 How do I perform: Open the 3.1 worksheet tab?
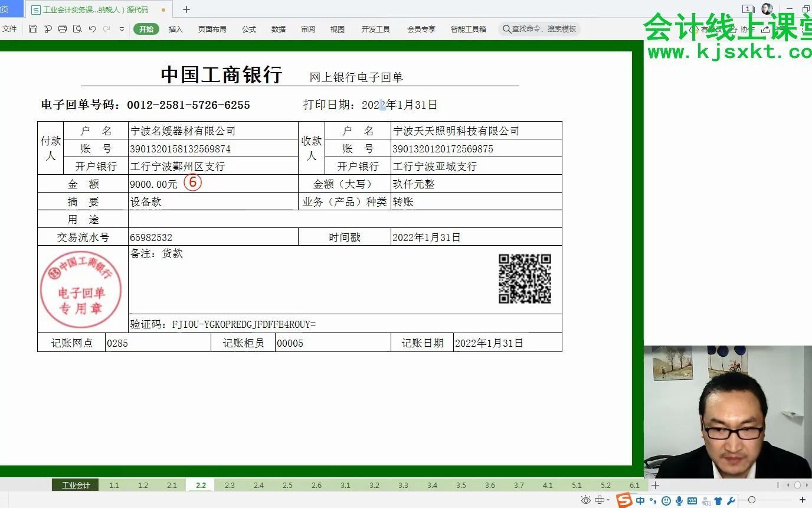pyautogui.click(x=345, y=485)
